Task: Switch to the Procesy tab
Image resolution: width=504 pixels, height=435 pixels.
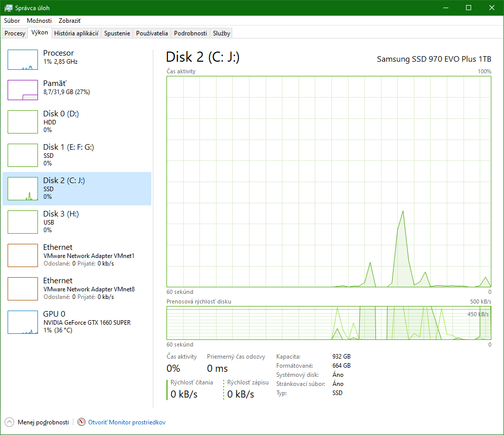Action: 15,33
